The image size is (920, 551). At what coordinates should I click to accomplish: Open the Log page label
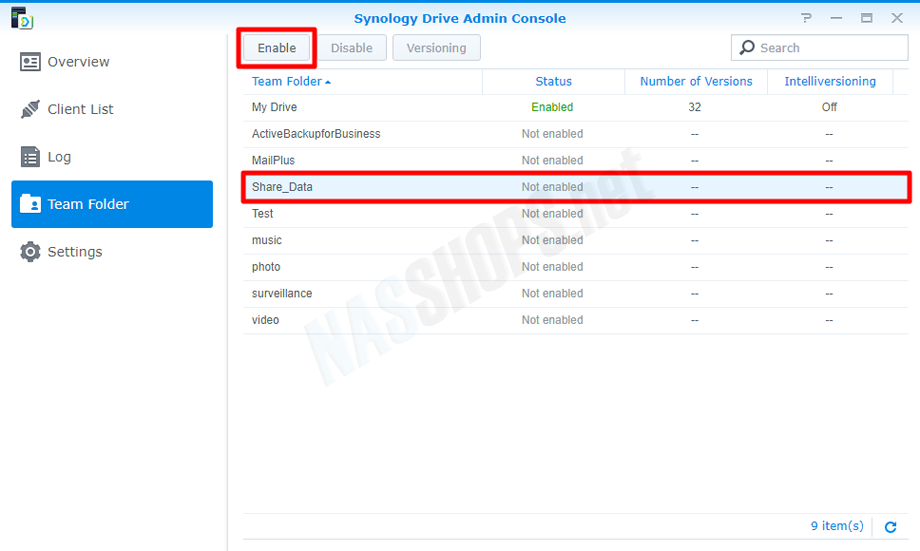click(59, 157)
